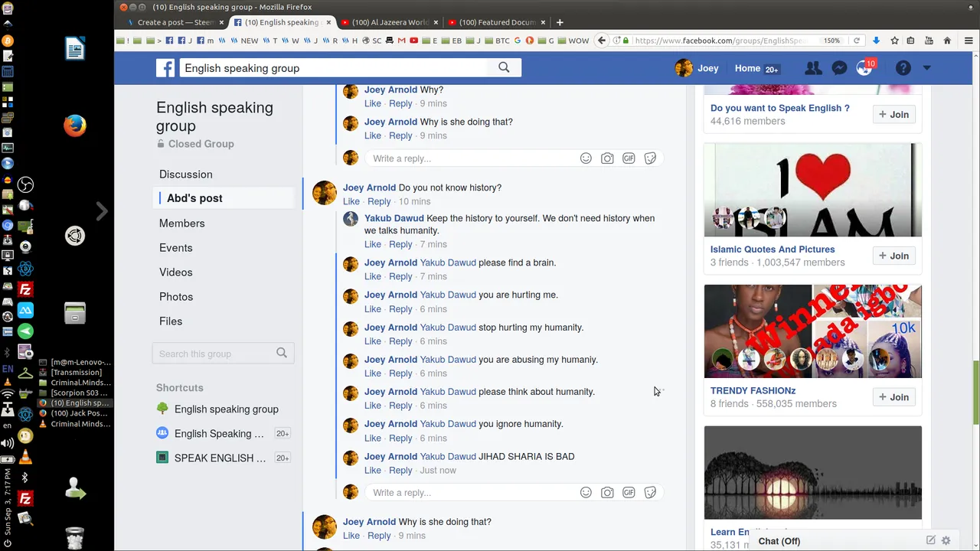Open Events section of the group
This screenshot has height=551, width=980.
(x=176, y=248)
